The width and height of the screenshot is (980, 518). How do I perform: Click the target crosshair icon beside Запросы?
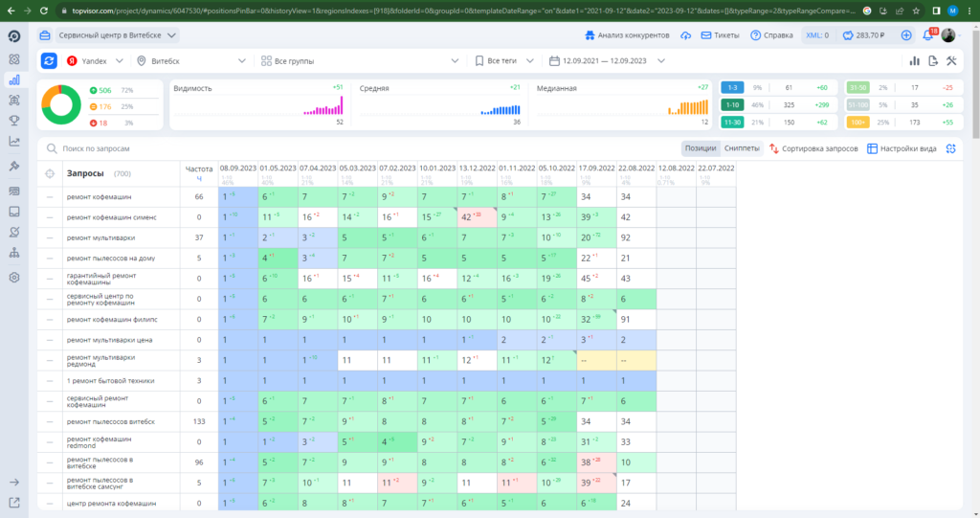[50, 173]
